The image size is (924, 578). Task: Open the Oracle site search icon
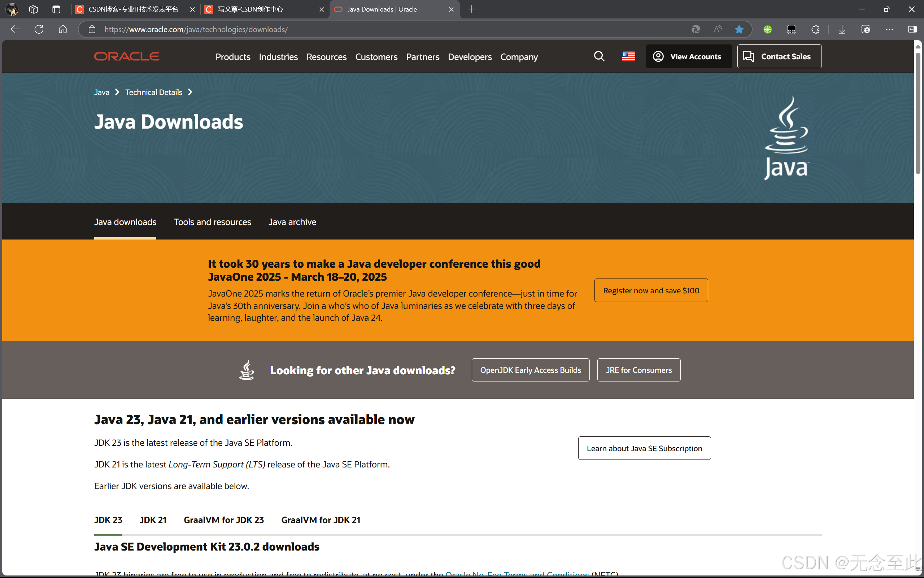[x=599, y=57]
